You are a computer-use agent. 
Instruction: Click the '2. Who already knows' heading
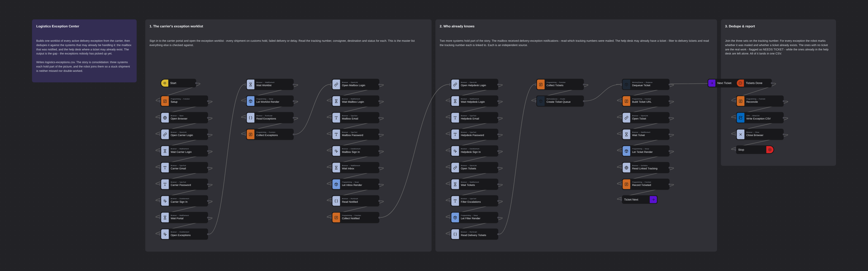click(457, 26)
